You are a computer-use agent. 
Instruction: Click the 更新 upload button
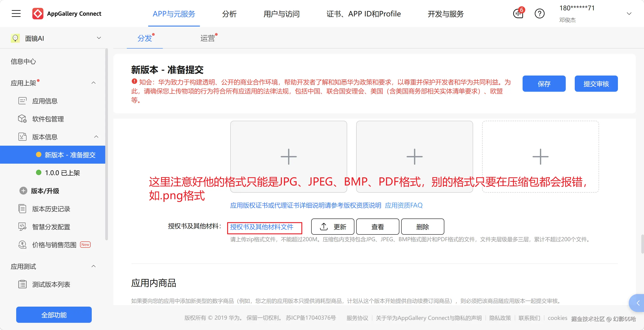(333, 227)
